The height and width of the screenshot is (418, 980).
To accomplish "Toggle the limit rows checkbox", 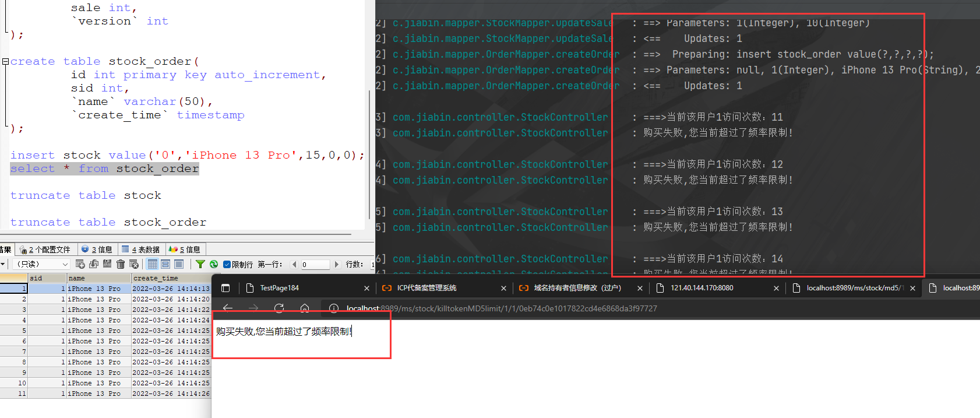I will pyautogui.click(x=227, y=264).
